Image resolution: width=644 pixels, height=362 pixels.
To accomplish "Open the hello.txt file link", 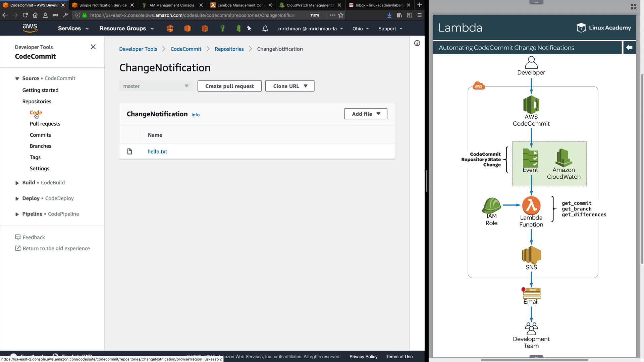I will click(x=157, y=152).
